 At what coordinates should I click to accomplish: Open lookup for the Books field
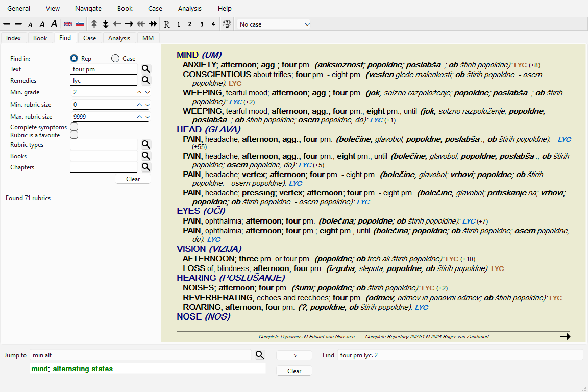point(146,156)
